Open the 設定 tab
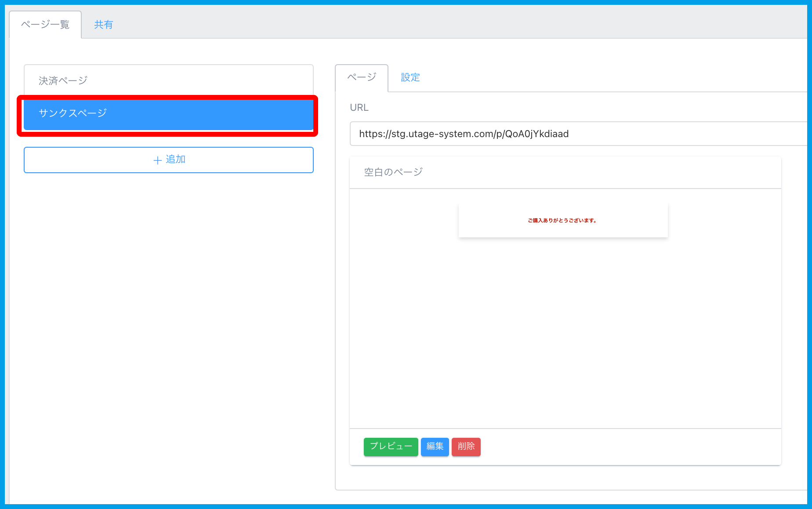This screenshot has height=509, width=812. 410,77
